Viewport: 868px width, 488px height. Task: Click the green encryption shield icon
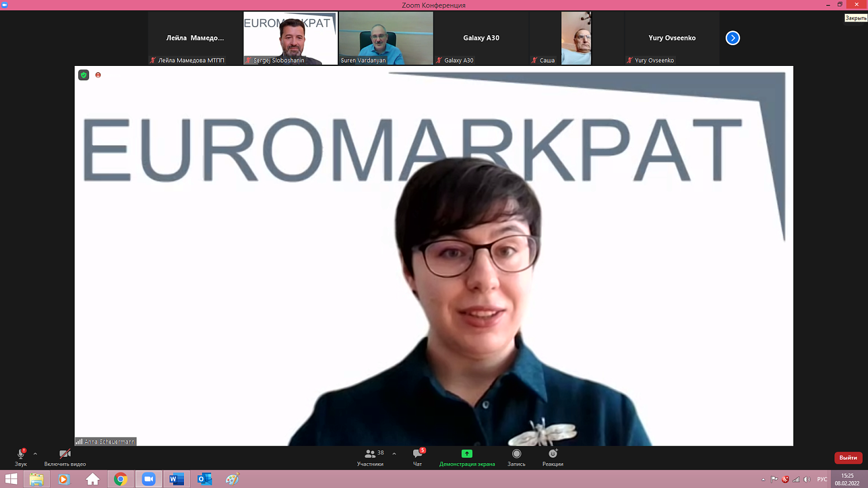click(x=84, y=75)
